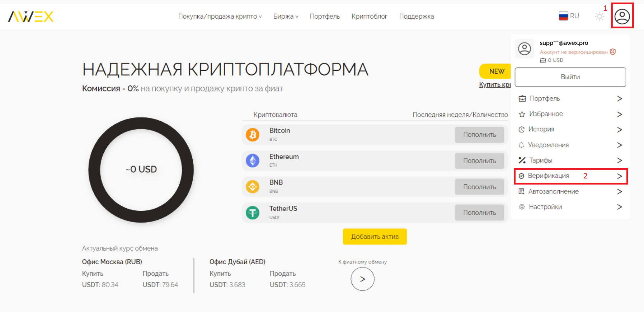Click the Добавить актив button
Screen dimensions: 644x312
(375, 237)
